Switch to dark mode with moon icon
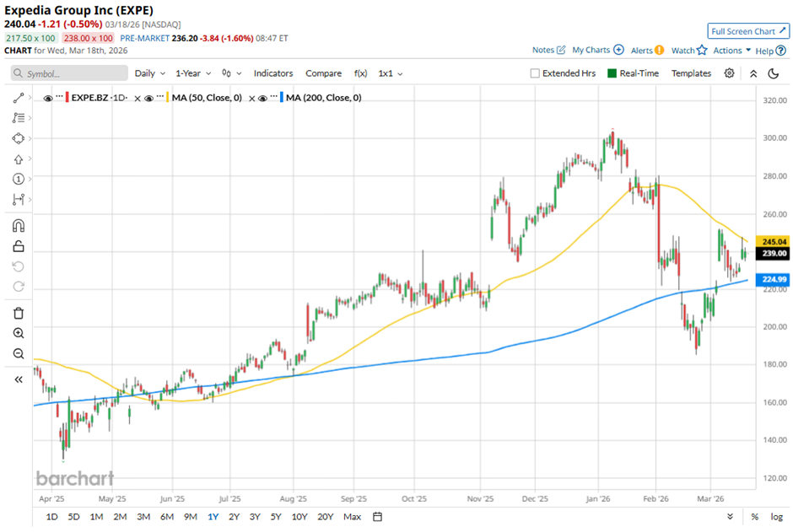 click(x=773, y=73)
